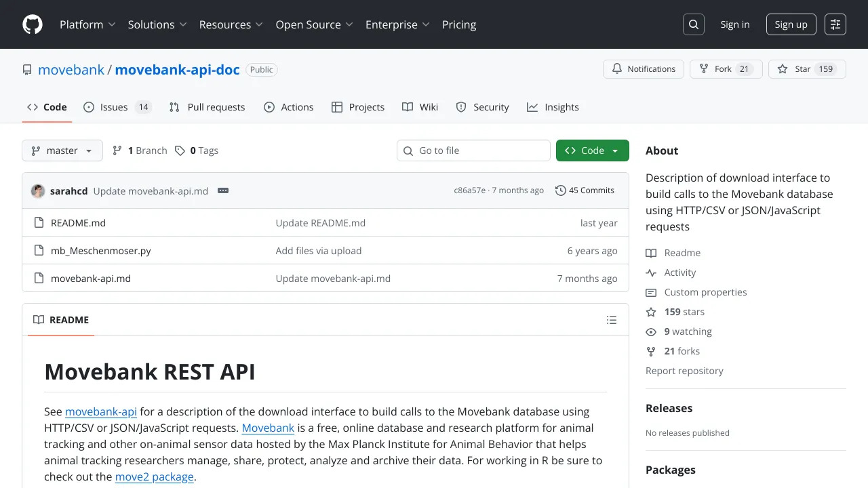This screenshot has height=488, width=868.
Task: Click the '6 years ago' timestamp
Action: [x=593, y=251]
